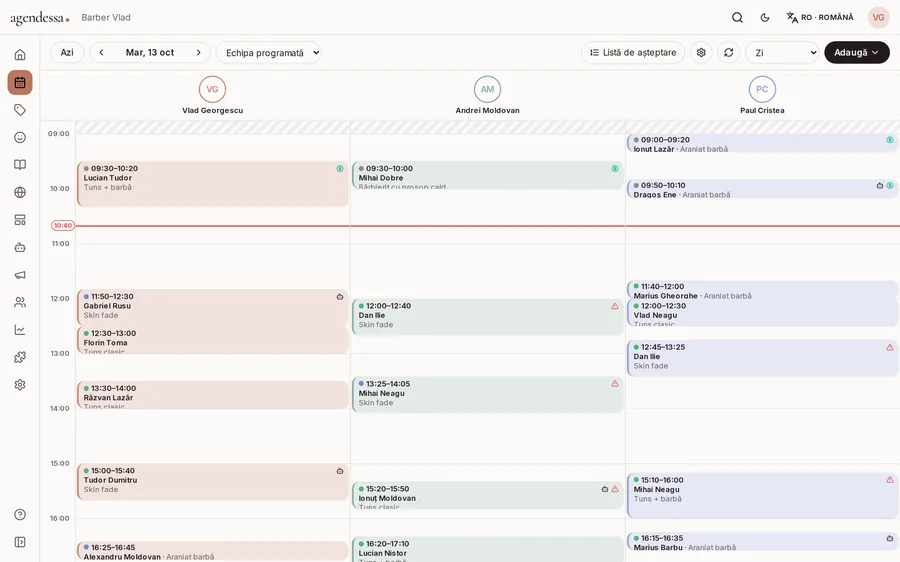This screenshot has width=900, height=562.
Task: Click warning triangle on Dan Ilie 12:00 appointment
Action: pos(615,306)
